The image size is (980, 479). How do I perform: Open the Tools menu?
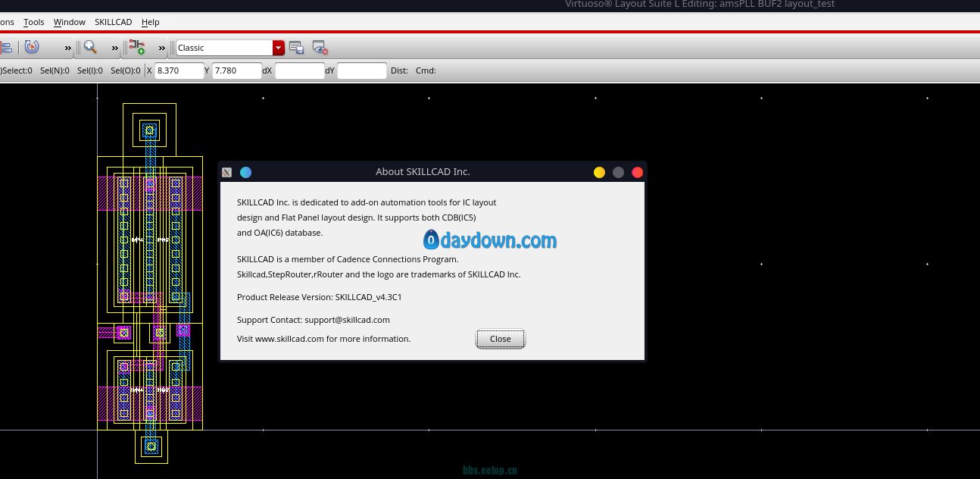(x=33, y=22)
